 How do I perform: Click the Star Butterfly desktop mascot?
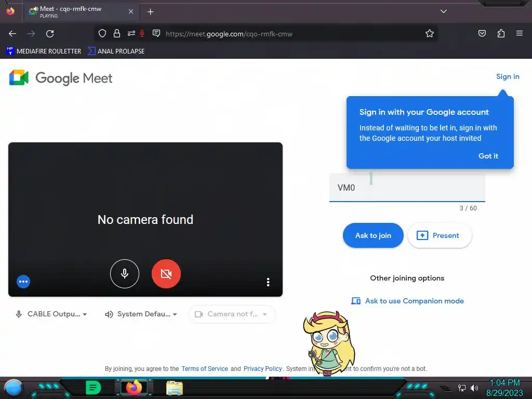(328, 343)
